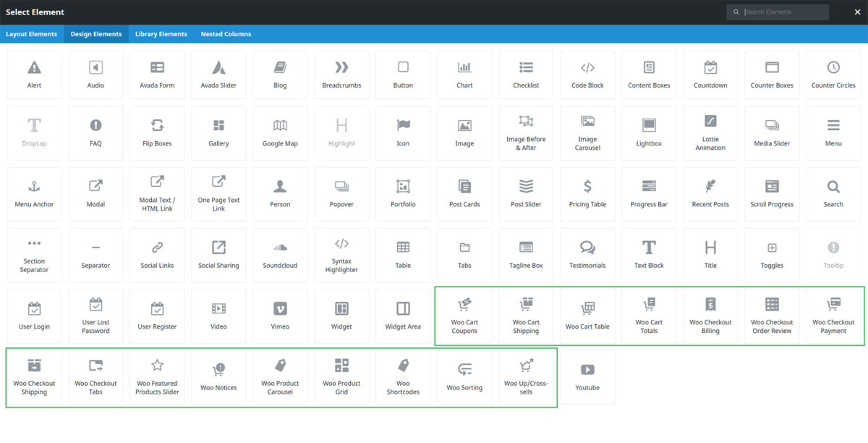This screenshot has height=443, width=868.
Task: Open the Library Elements tab
Action: pos(161,33)
